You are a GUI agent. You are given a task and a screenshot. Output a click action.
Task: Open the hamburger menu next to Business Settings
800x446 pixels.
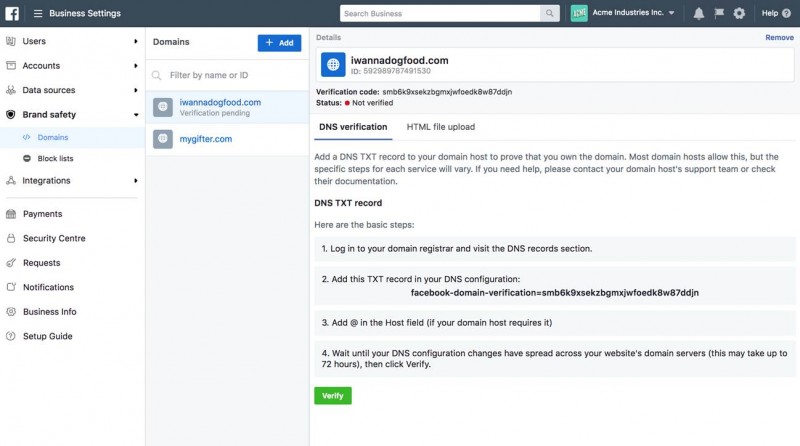[38, 13]
